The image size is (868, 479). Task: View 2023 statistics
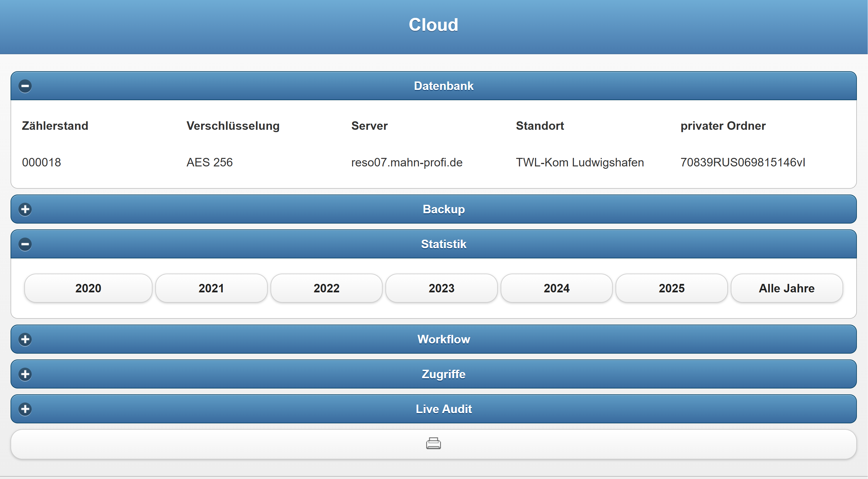tap(441, 288)
